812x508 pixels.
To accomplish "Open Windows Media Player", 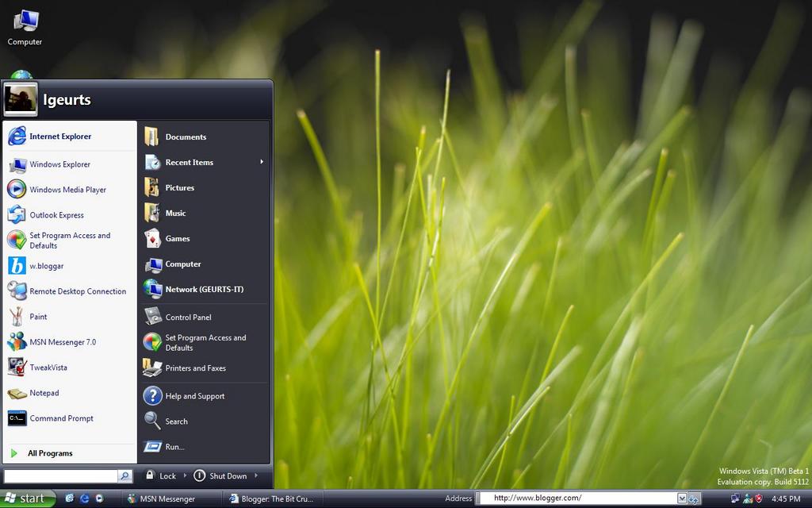I will [70, 190].
